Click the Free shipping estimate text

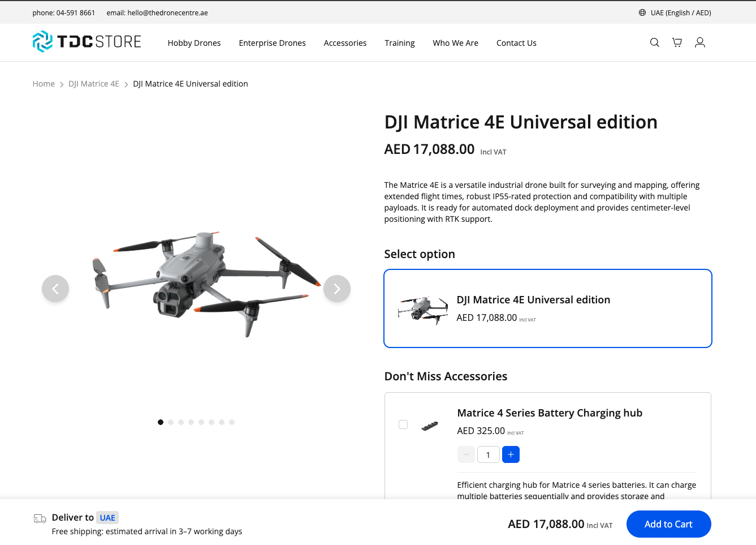[147, 531]
